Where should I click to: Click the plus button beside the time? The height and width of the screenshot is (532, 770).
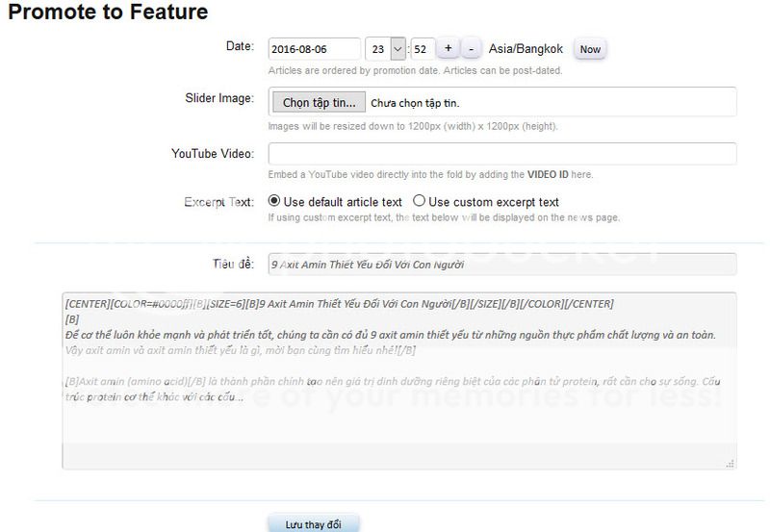(x=449, y=48)
